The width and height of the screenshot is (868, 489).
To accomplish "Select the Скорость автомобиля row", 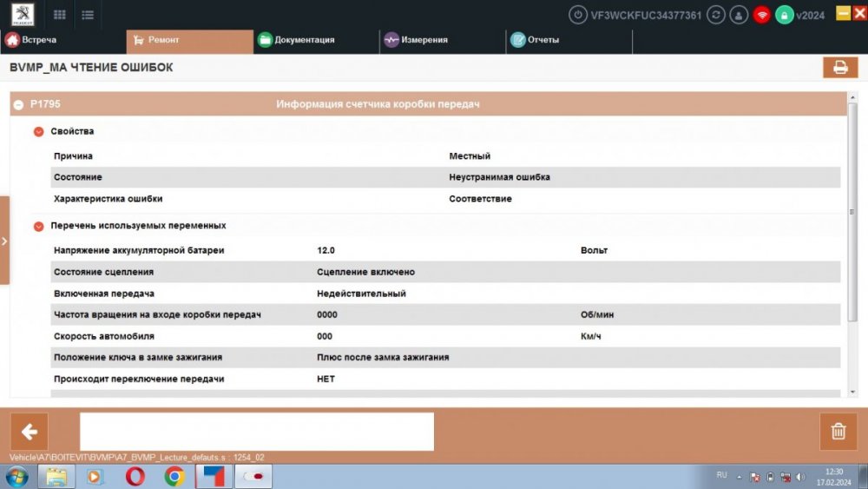I will coord(445,336).
